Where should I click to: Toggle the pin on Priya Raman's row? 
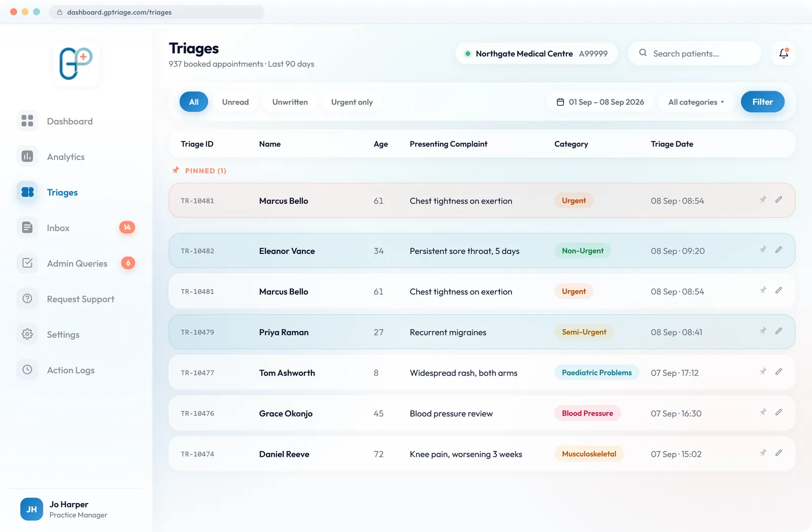[763, 331]
